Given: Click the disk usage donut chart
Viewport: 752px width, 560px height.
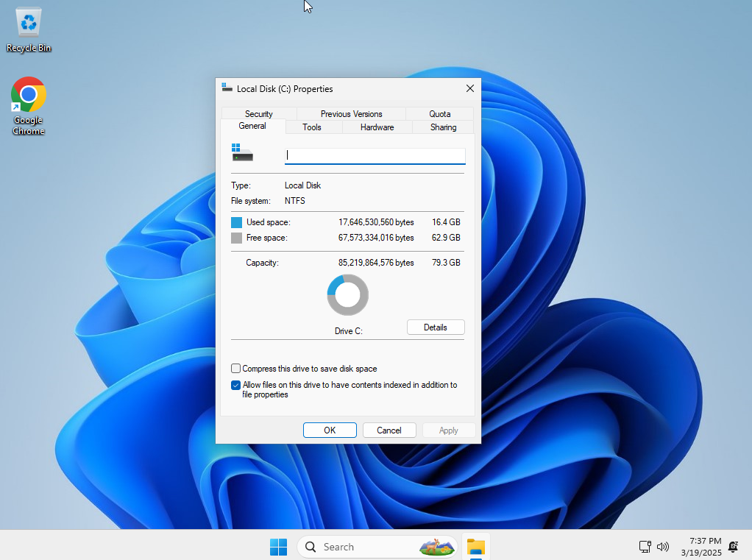Looking at the screenshot, I should point(347,295).
